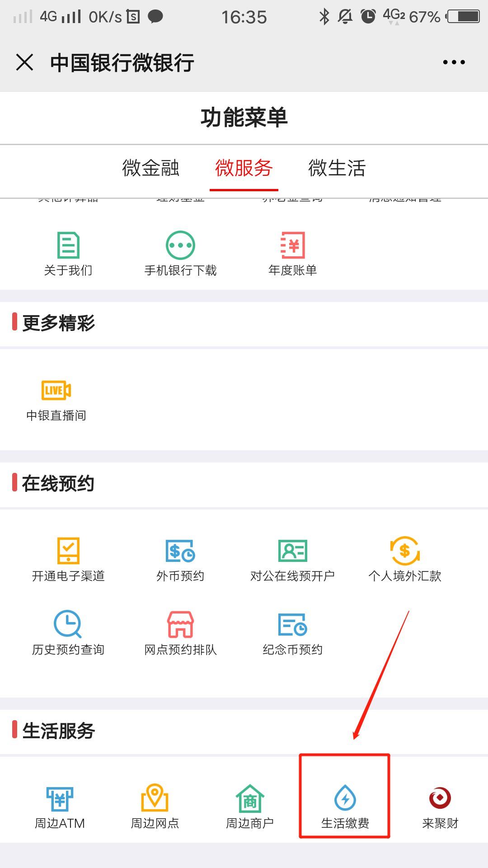Open the three-dot more options menu
This screenshot has height=868, width=488.
pyautogui.click(x=454, y=62)
